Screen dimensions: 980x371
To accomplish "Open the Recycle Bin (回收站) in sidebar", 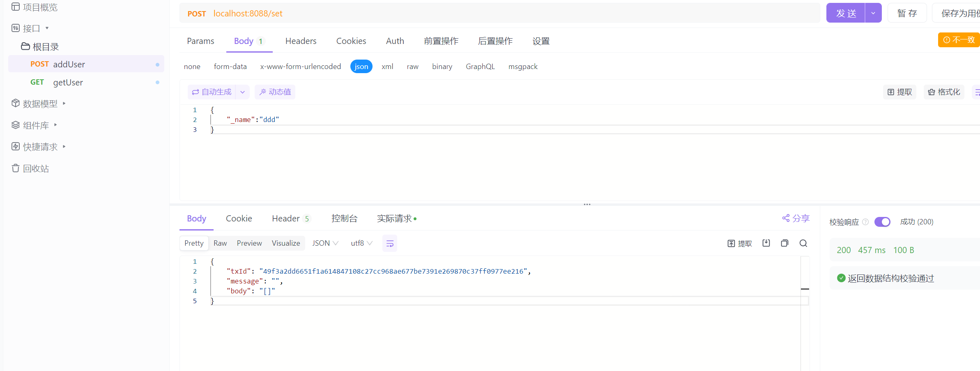I will coord(36,168).
